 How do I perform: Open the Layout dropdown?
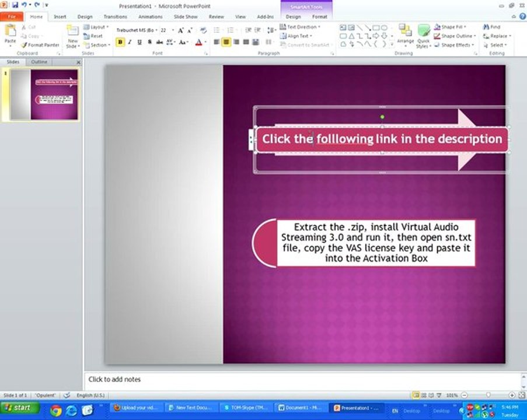96,27
